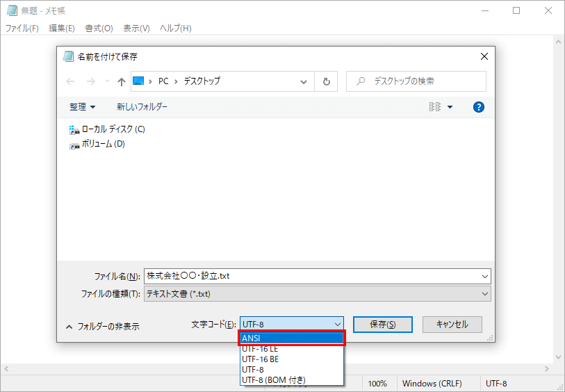Image resolution: width=565 pixels, height=392 pixels.
Task: Click the dialog resize grip corner
Action: click(490, 338)
